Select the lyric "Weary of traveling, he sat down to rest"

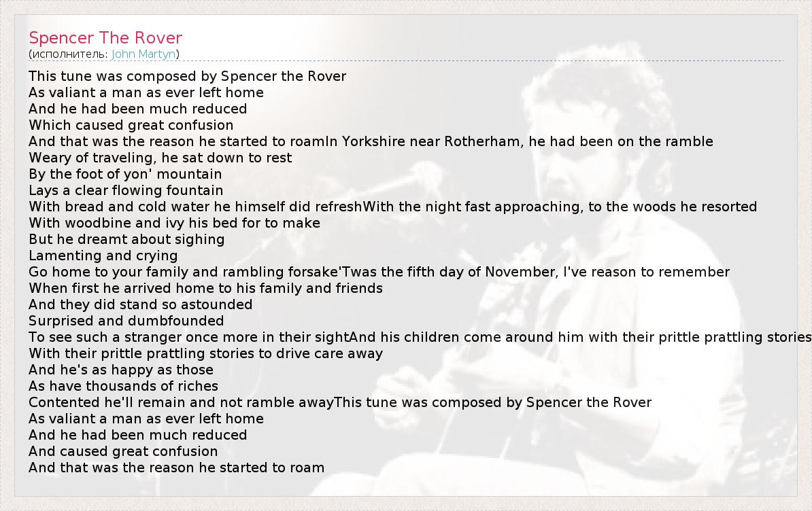tap(160, 158)
